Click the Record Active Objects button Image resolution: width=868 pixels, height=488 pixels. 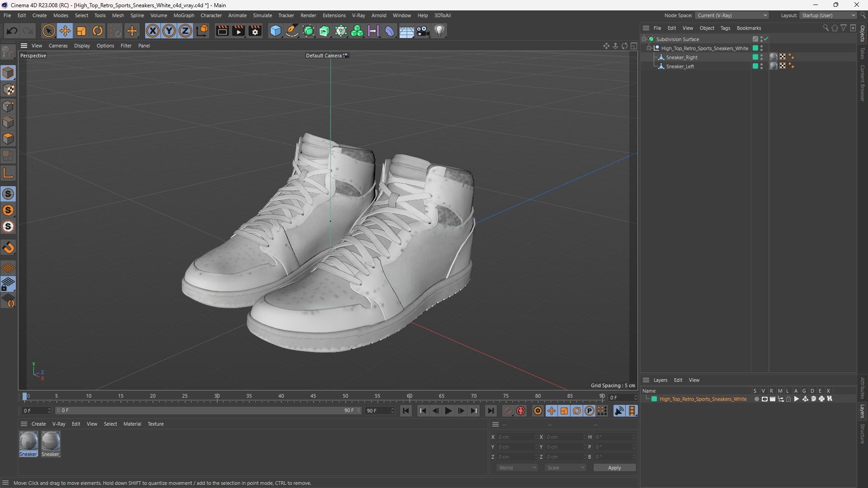pyautogui.click(x=508, y=411)
